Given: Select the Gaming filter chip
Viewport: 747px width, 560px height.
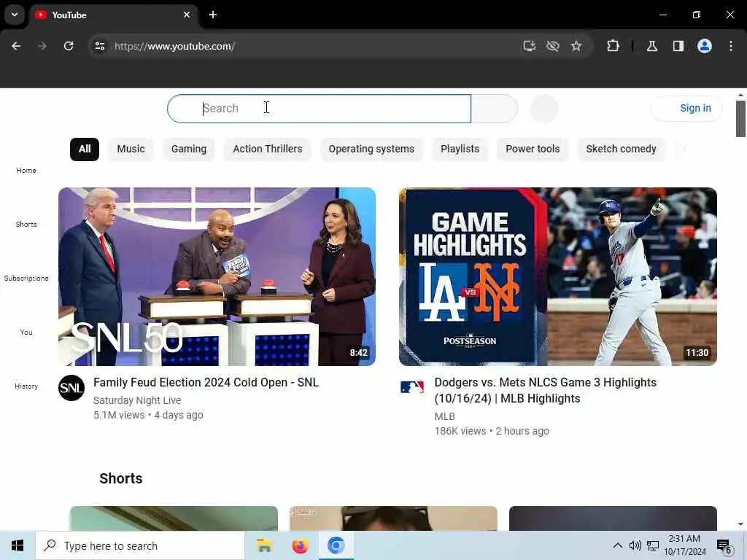Looking at the screenshot, I should click(x=189, y=149).
